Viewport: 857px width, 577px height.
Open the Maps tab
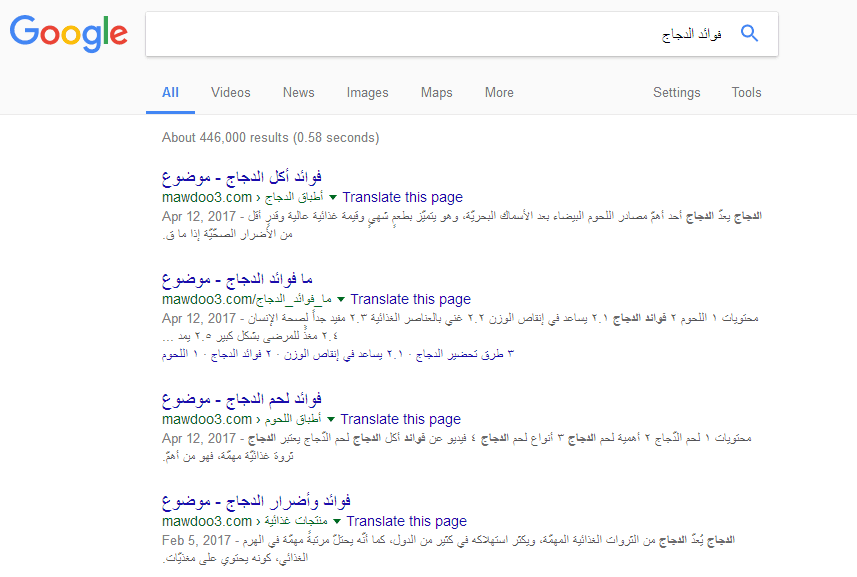click(x=437, y=93)
